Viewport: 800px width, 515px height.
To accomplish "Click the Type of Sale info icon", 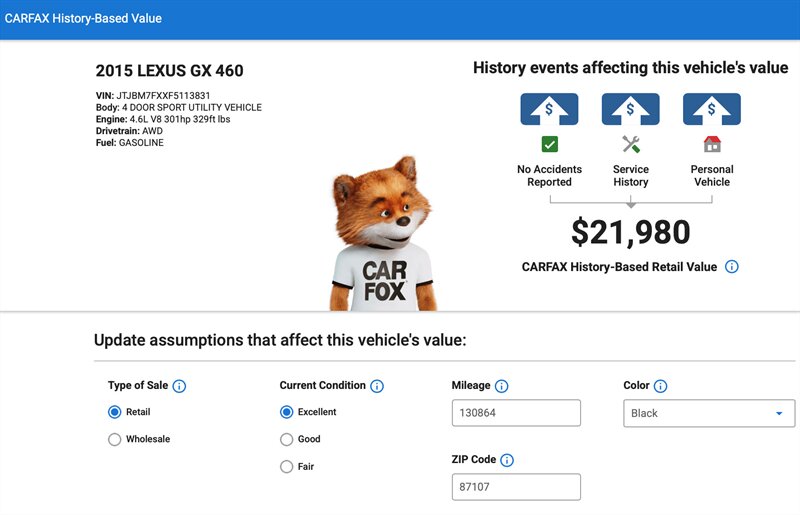I will click(179, 386).
